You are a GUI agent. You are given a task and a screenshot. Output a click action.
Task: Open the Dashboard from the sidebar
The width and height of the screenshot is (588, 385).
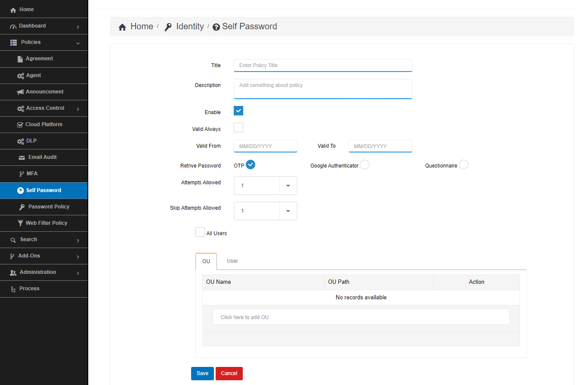pos(32,25)
